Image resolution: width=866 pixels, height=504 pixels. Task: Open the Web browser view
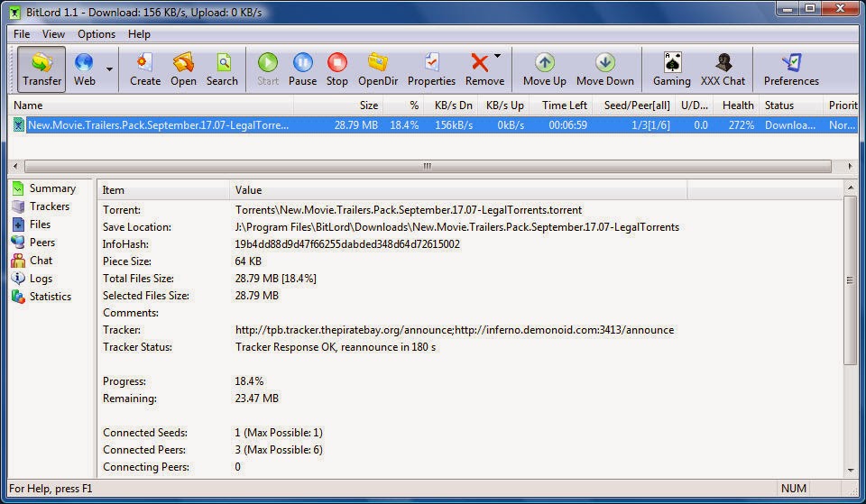point(84,69)
